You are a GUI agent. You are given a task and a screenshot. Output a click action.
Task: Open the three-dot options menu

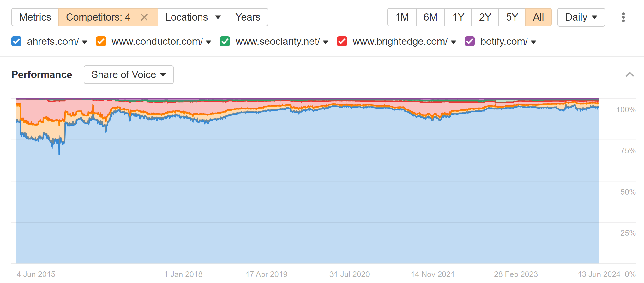[x=623, y=17]
